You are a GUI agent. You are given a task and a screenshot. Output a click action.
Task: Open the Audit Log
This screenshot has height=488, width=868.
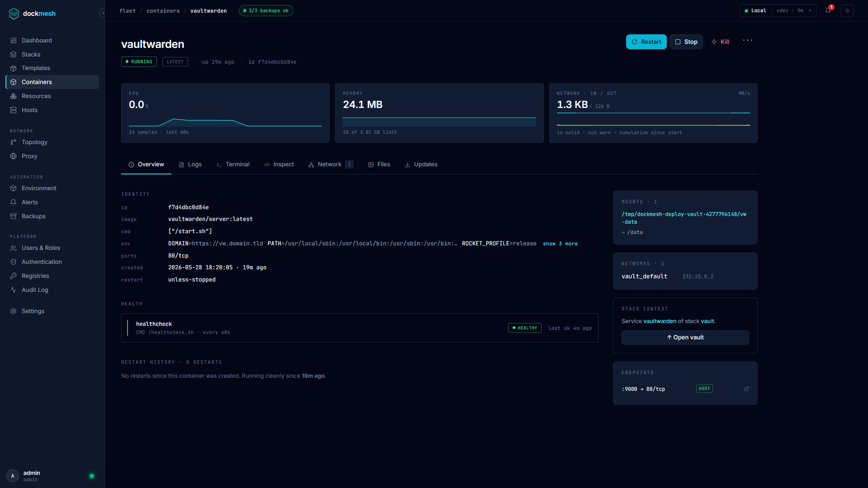coord(52,290)
